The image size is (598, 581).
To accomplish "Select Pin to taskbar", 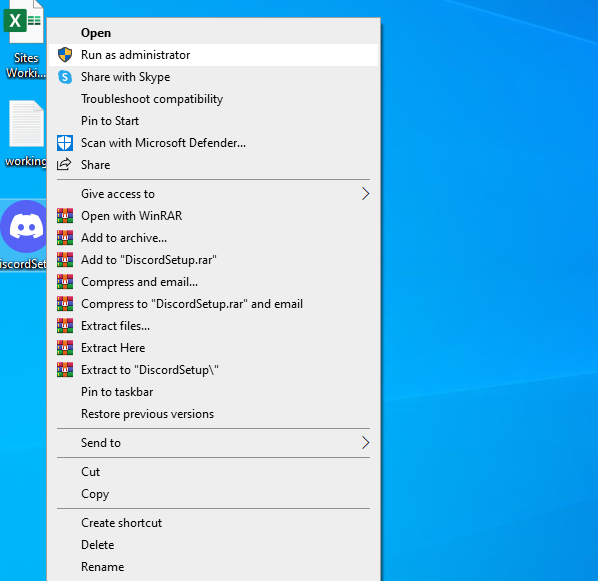I will coord(214,392).
